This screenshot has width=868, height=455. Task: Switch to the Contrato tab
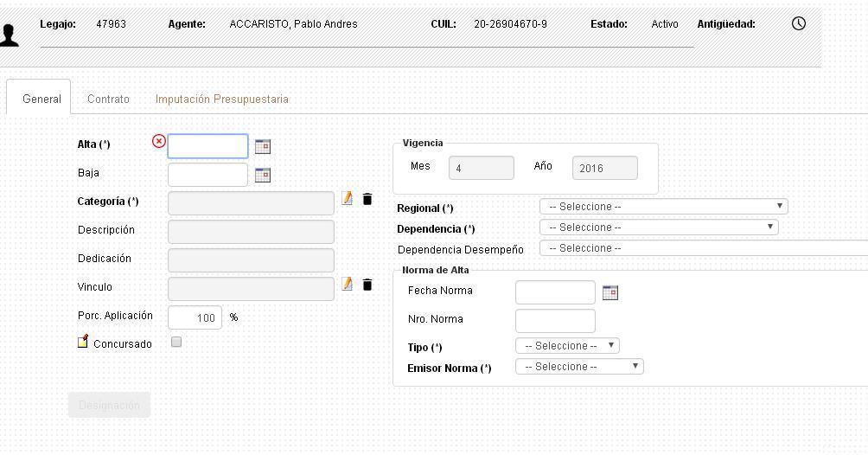pos(108,99)
